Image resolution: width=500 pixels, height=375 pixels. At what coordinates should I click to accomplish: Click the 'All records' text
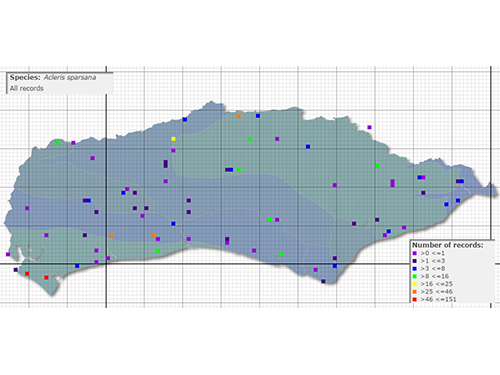[27, 88]
